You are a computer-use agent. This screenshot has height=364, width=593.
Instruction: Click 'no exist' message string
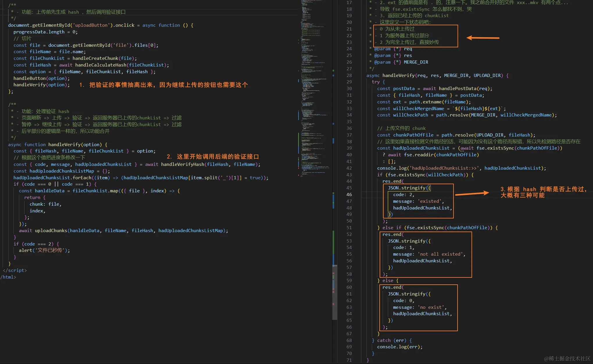[x=432, y=307]
